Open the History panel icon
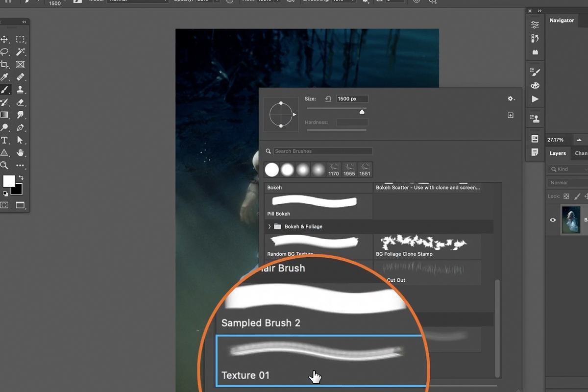 coord(535,38)
